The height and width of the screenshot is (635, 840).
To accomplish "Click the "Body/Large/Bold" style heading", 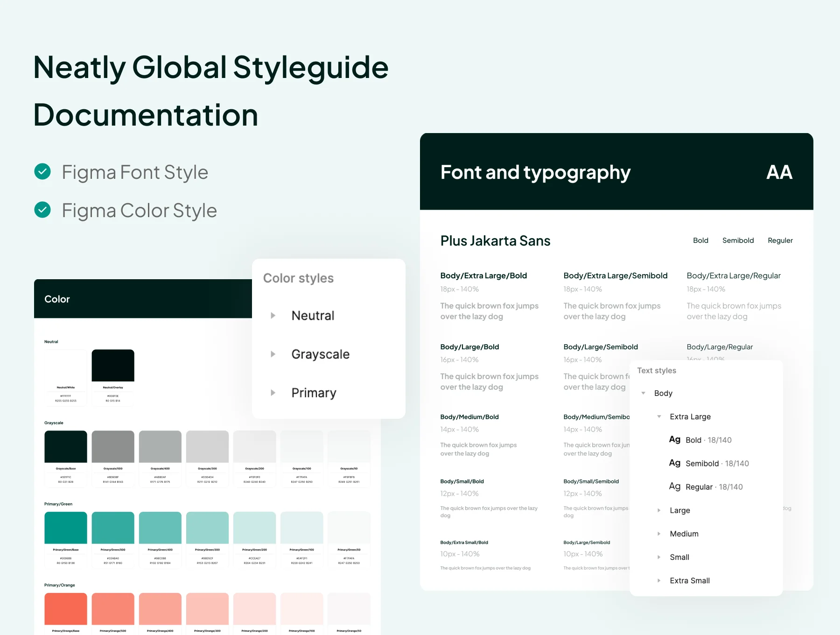I will pos(469,347).
